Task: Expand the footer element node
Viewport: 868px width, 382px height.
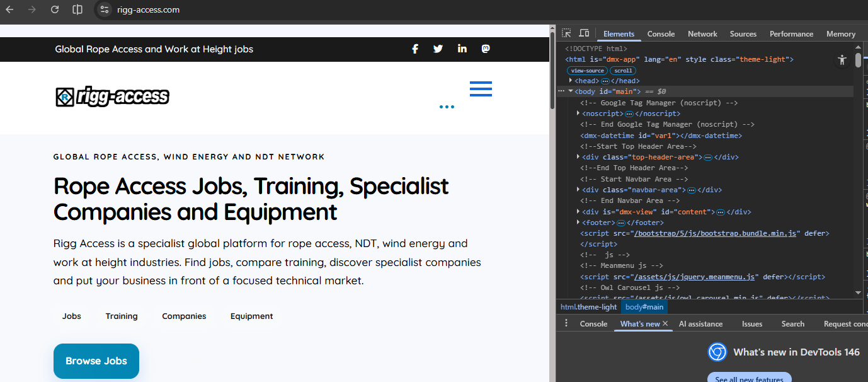Action: pyautogui.click(x=578, y=223)
